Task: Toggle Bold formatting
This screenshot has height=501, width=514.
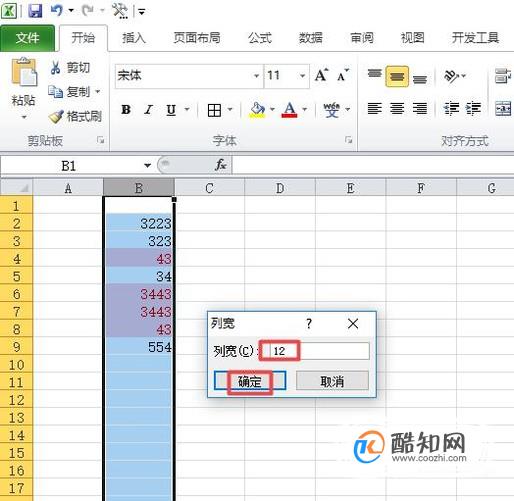Action: 126,109
